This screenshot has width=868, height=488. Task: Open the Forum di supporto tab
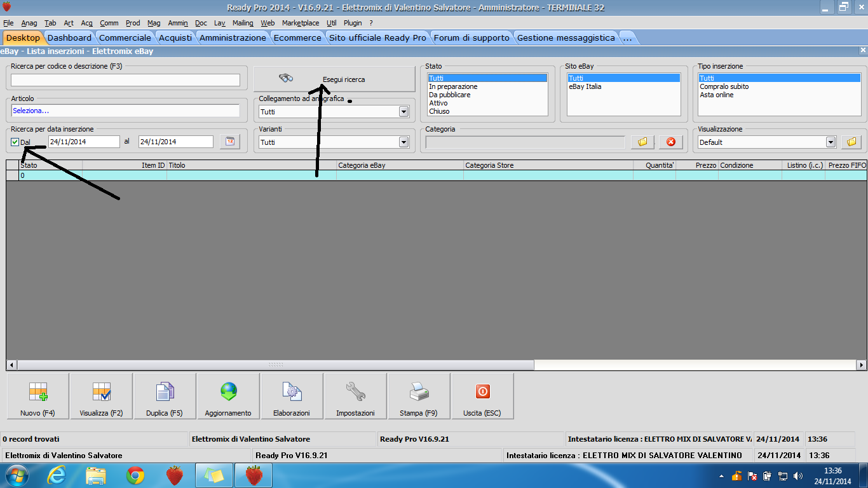coord(471,37)
